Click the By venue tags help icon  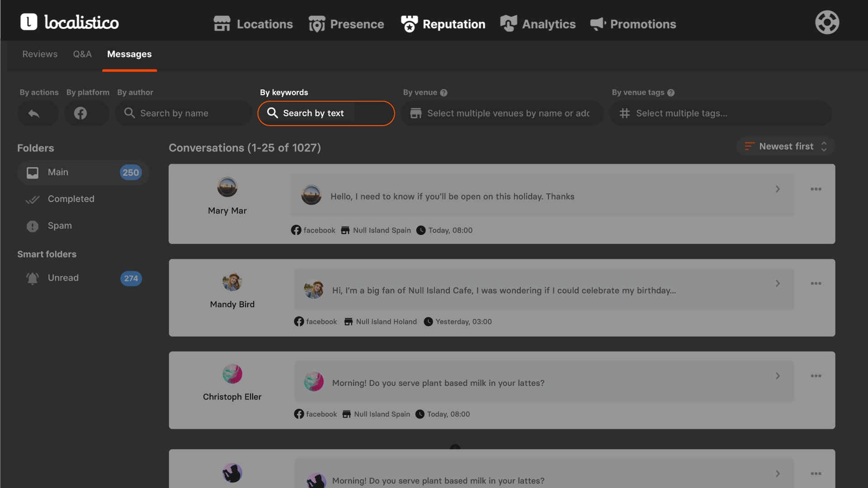pyautogui.click(x=671, y=93)
